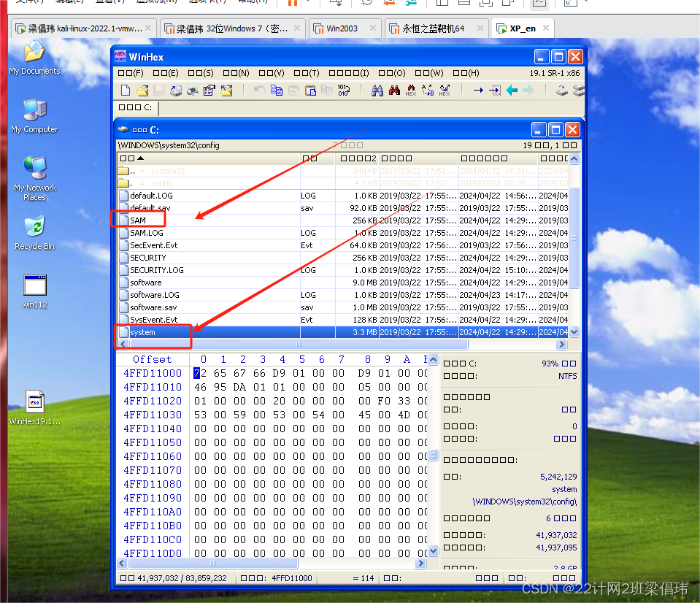
Task: Click the blue binoculars Find Text icon
Action: (377, 91)
